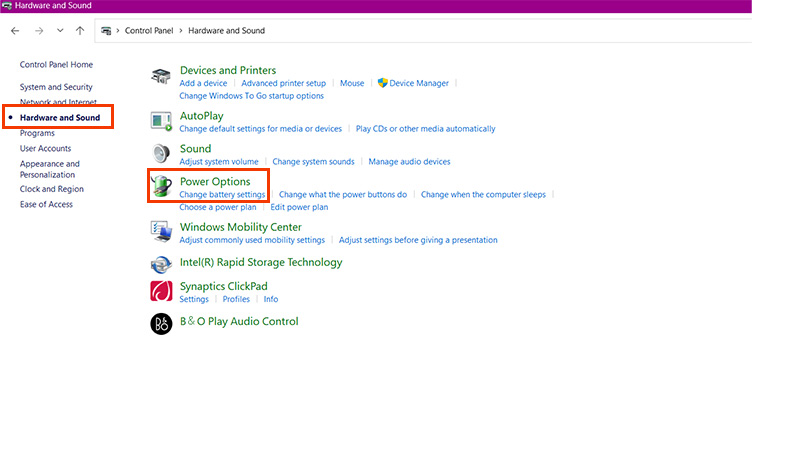Image resolution: width=800 pixels, height=450 pixels.
Task: Expand the recent locations dropdown chevron
Action: tap(60, 31)
